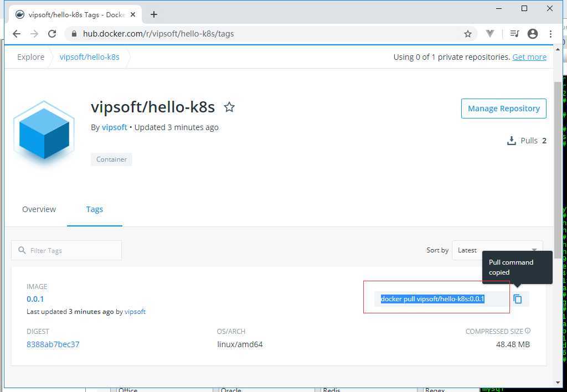Copy the docker pull command icon

pyautogui.click(x=518, y=299)
